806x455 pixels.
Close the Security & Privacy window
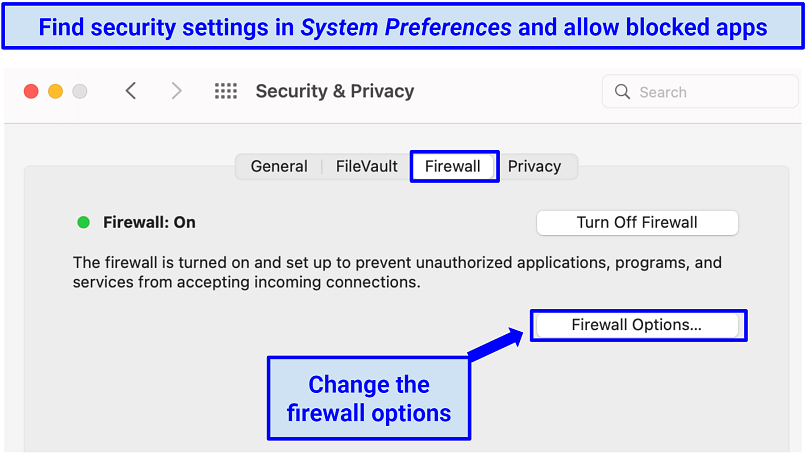pos(31,91)
